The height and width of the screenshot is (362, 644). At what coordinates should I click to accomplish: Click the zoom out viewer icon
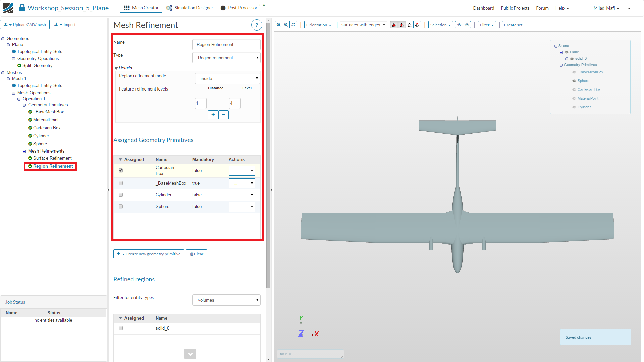click(286, 25)
